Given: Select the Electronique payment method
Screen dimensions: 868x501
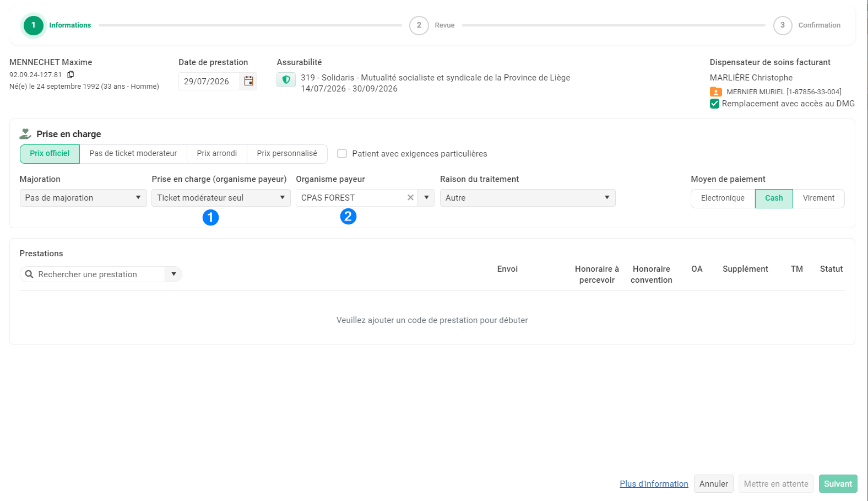Looking at the screenshot, I should (x=723, y=198).
